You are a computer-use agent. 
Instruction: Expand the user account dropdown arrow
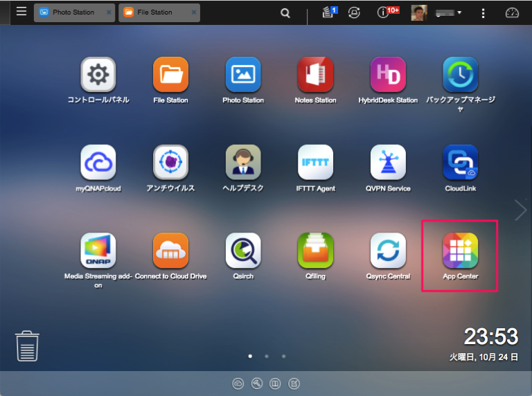[x=459, y=12]
